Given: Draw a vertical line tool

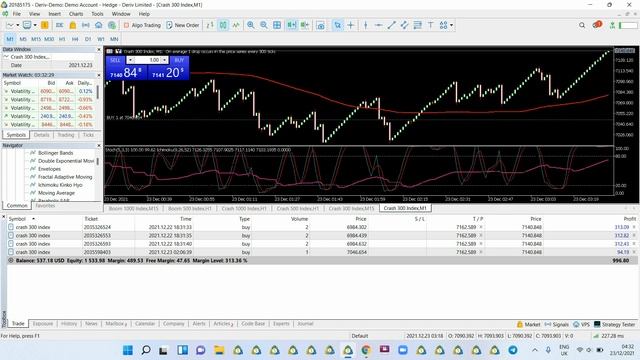Looking at the screenshot, I should (x=366, y=25).
